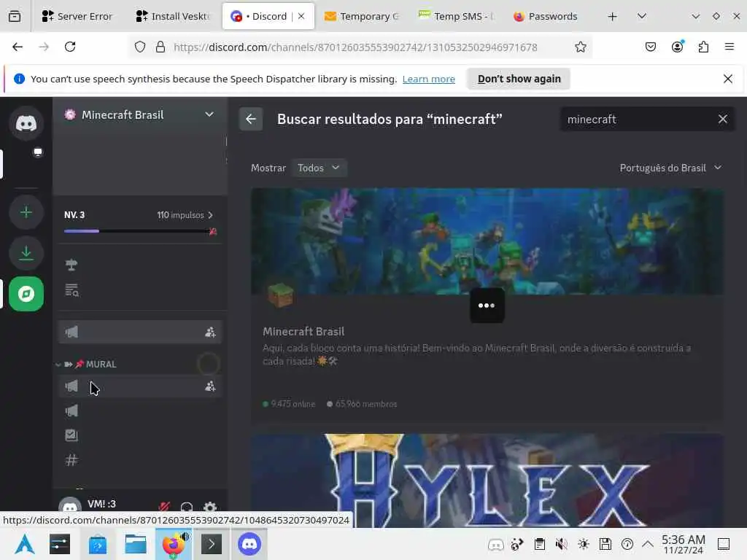
Task: Click the site security padlock icon
Action: tap(160, 47)
